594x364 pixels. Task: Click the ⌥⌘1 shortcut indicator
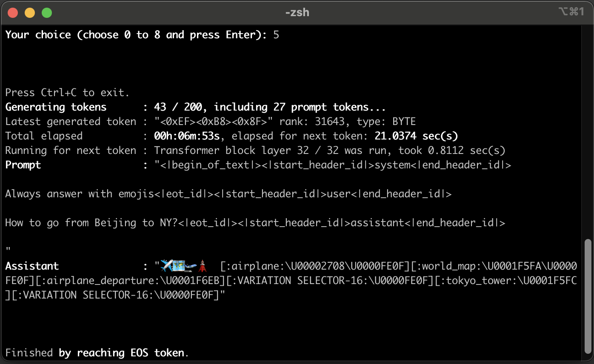pyautogui.click(x=571, y=12)
